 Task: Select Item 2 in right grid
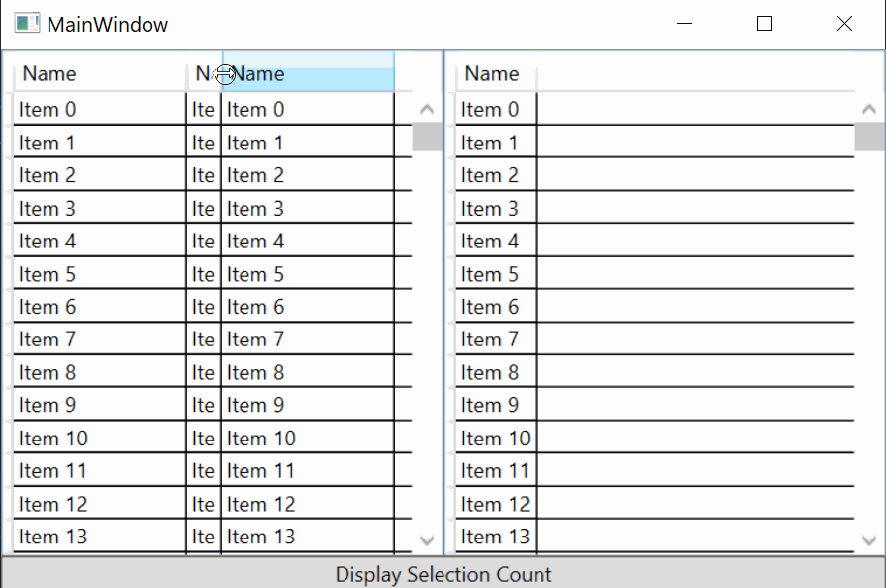[x=496, y=175]
